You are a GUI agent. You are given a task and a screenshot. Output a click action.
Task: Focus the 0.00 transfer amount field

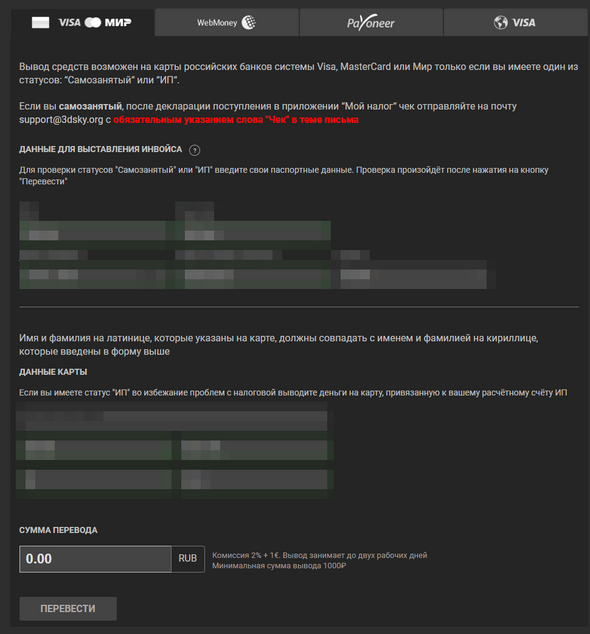tap(95, 559)
